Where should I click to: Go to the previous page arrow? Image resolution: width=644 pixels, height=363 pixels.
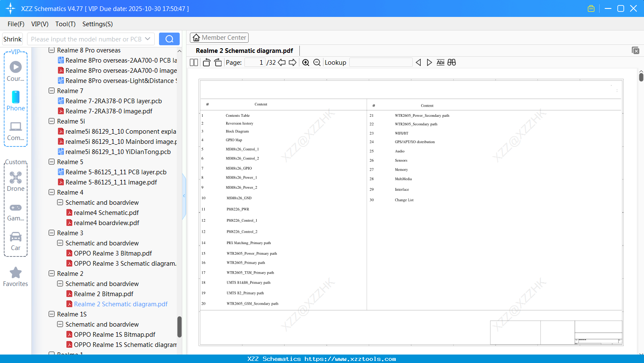tap(282, 63)
